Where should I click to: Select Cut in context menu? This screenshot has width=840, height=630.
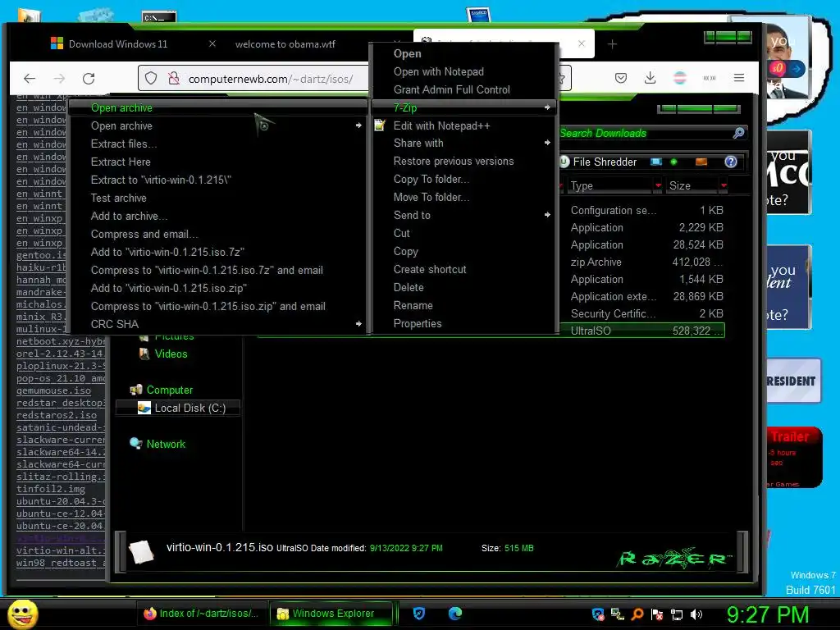tap(464, 234)
